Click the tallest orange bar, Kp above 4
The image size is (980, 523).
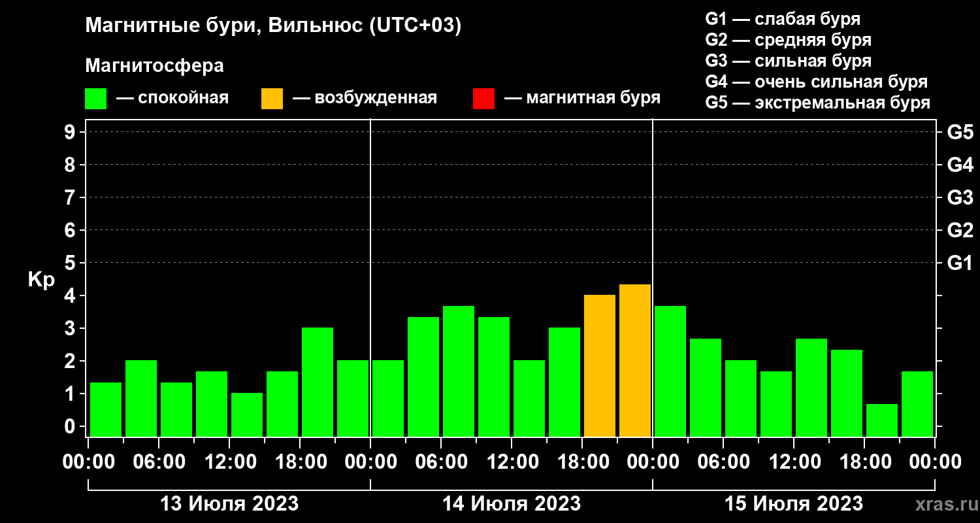tap(635, 360)
